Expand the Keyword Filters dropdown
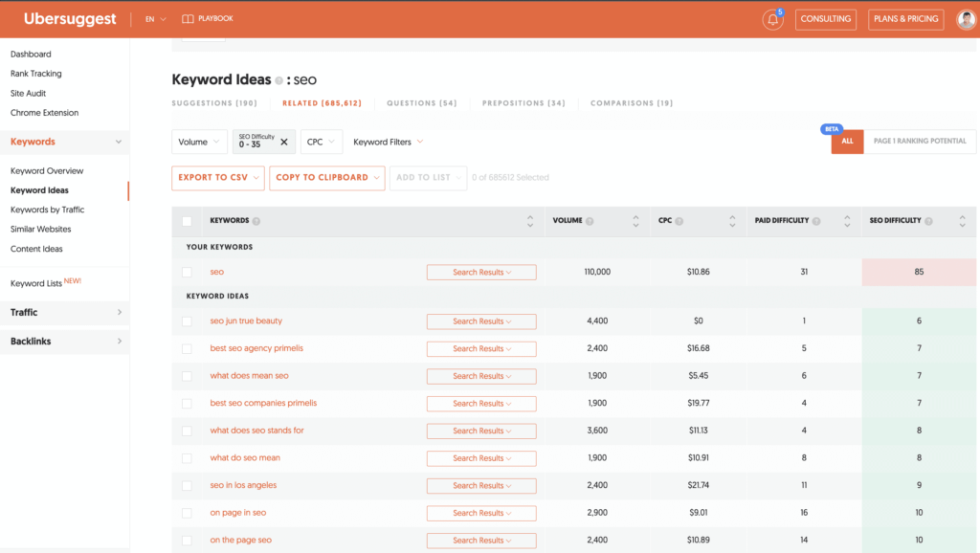The width and height of the screenshot is (980, 553). coord(389,142)
